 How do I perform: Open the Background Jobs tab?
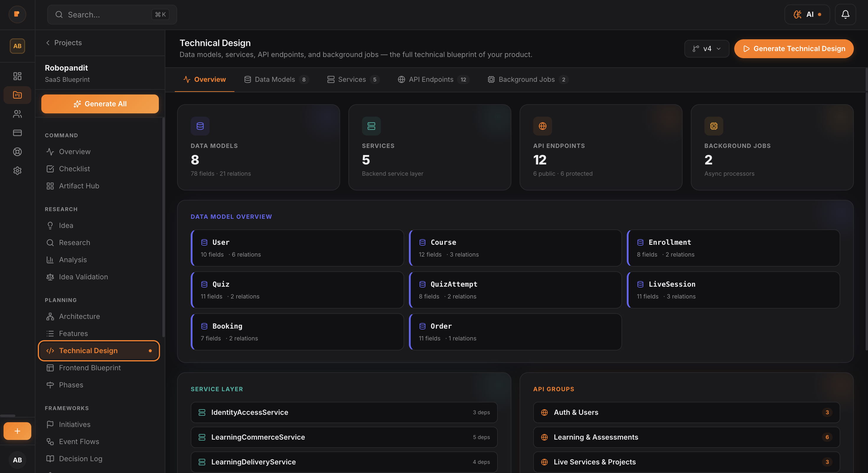(526, 79)
